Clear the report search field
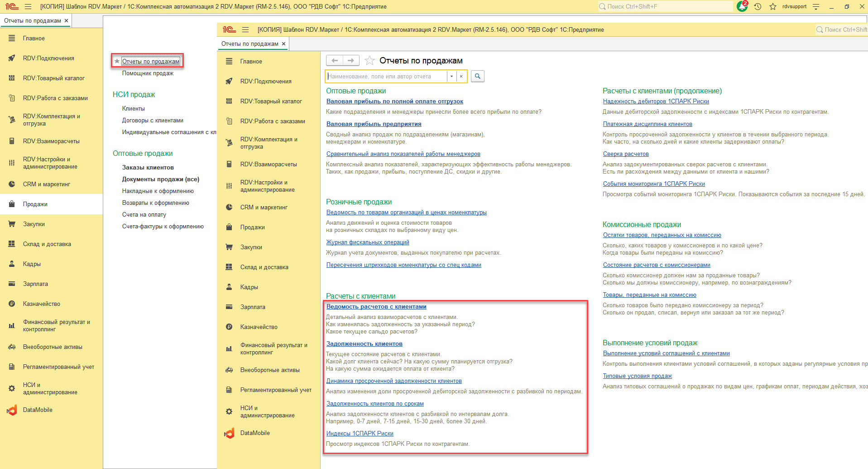This screenshot has width=868, height=469. coord(461,76)
